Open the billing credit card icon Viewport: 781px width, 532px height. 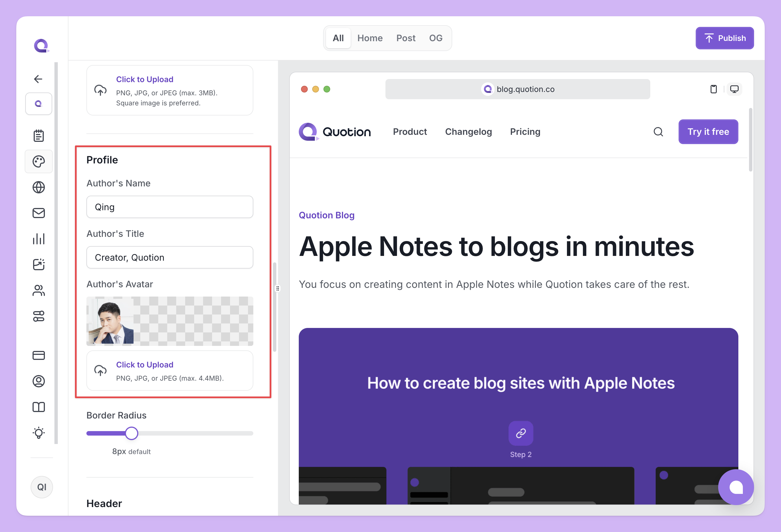point(39,355)
